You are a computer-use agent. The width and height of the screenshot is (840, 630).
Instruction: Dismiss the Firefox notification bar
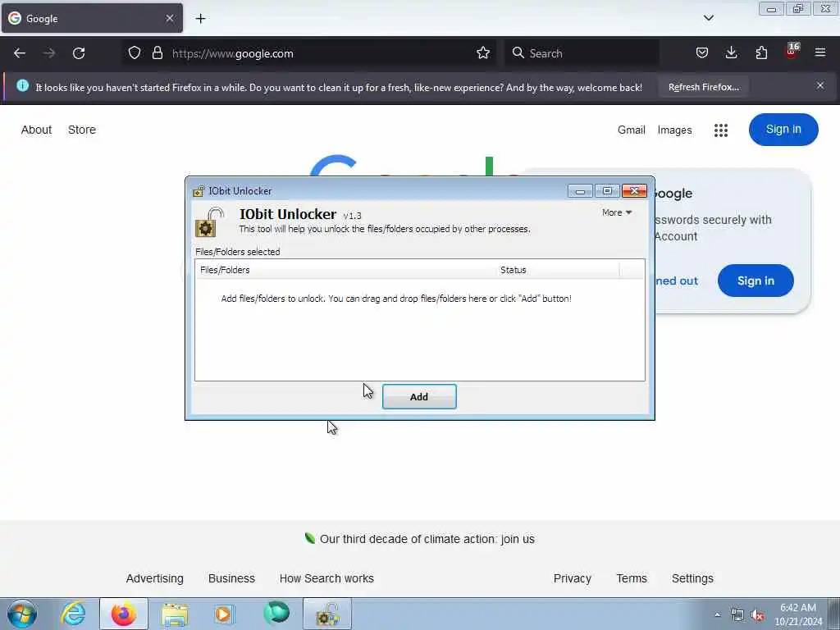819,85
